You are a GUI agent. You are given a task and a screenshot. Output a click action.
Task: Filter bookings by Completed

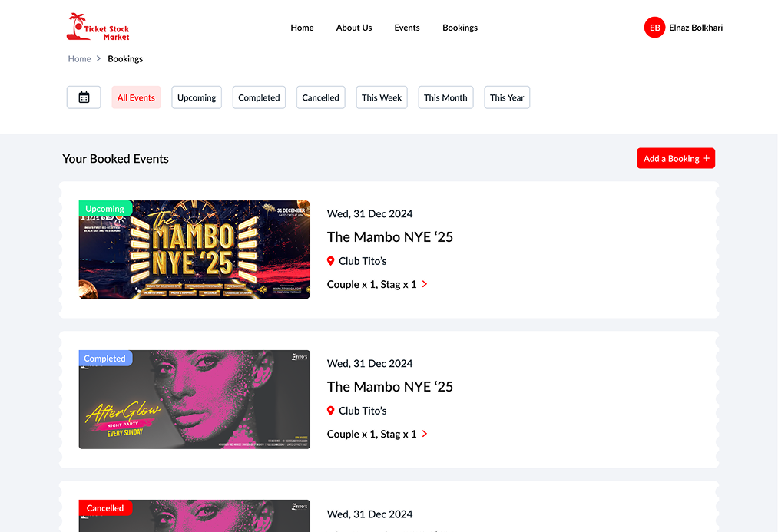click(259, 97)
